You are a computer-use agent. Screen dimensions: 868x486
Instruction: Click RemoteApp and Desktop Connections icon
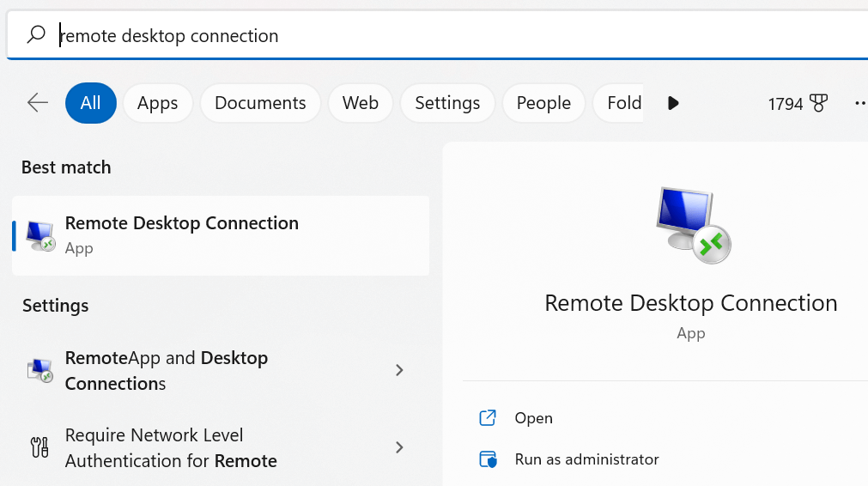tap(39, 370)
